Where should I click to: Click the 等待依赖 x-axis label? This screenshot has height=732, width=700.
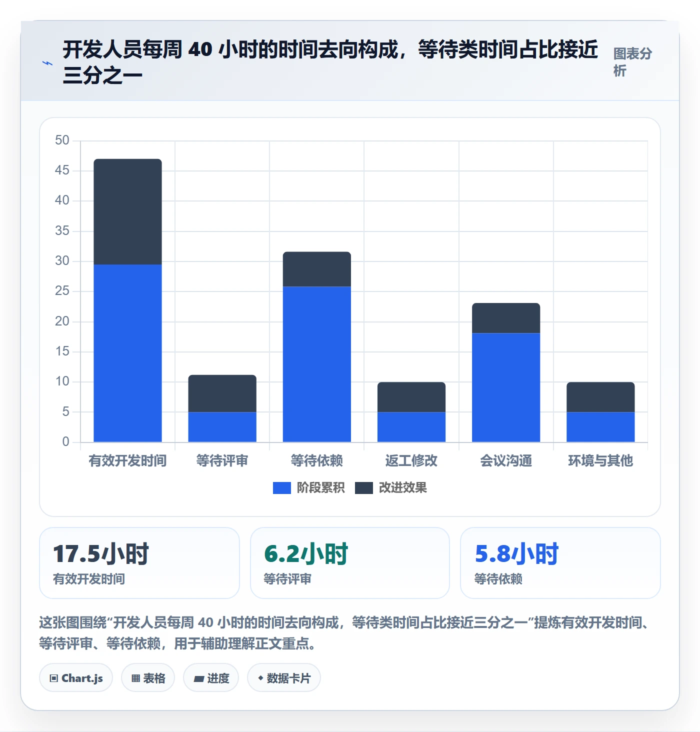pyautogui.click(x=317, y=460)
